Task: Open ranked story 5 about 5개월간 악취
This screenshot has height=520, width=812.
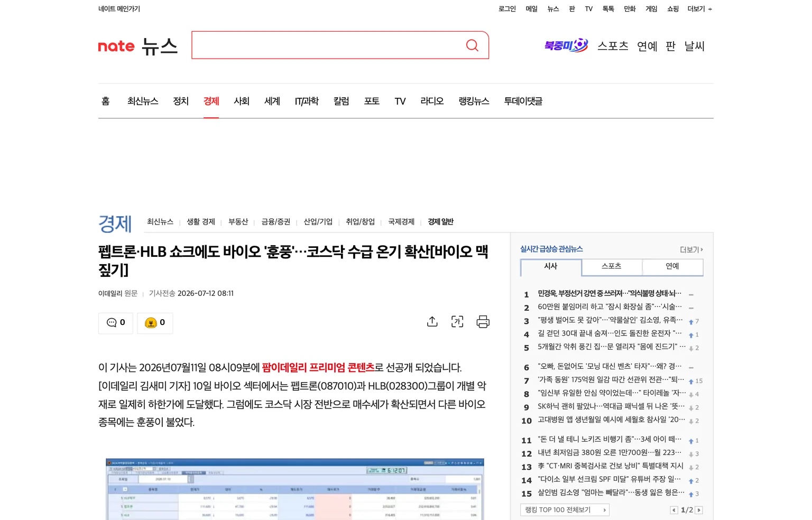Action: pyautogui.click(x=612, y=347)
